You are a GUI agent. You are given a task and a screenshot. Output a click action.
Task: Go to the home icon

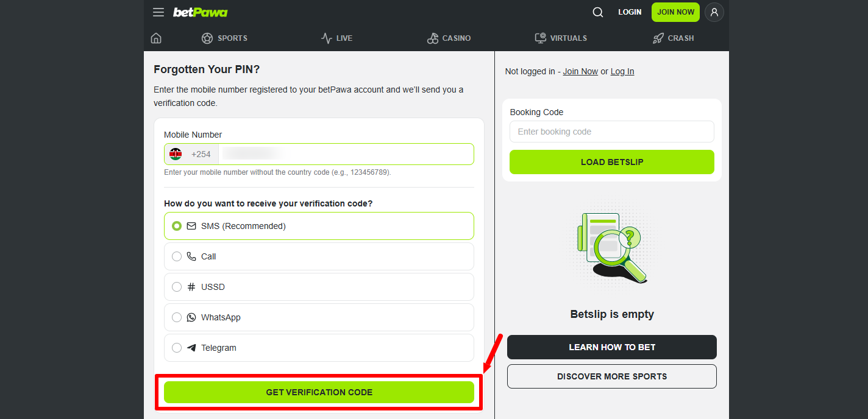click(x=156, y=38)
